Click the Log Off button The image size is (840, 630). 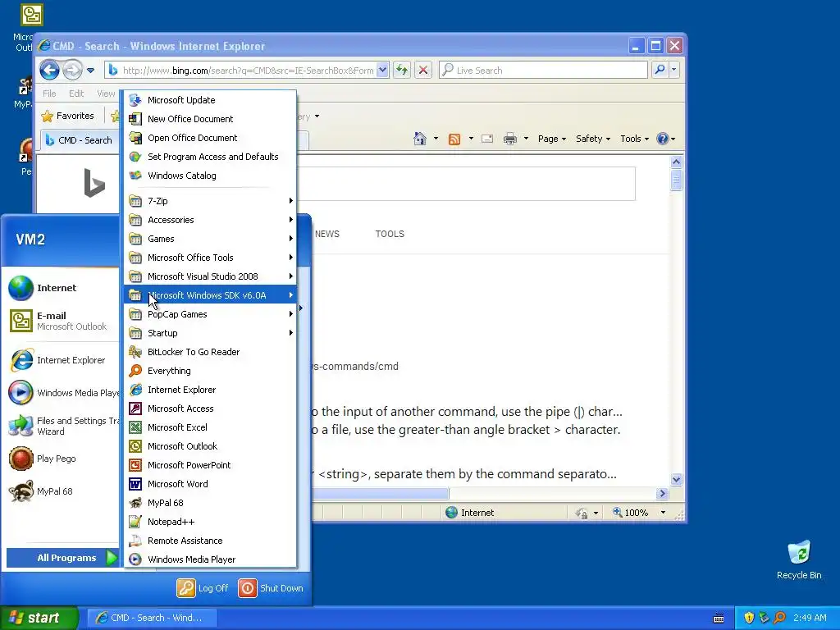coord(203,588)
